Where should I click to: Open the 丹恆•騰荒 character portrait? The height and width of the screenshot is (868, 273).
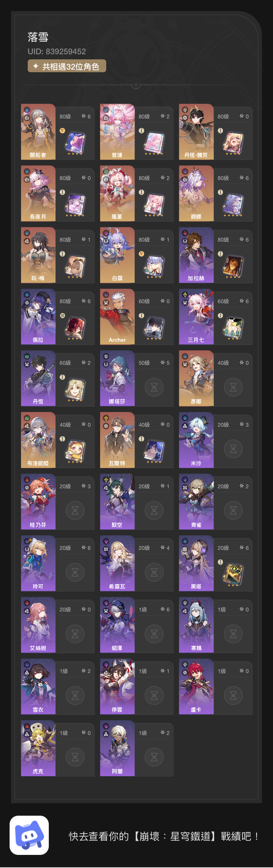coord(196,132)
